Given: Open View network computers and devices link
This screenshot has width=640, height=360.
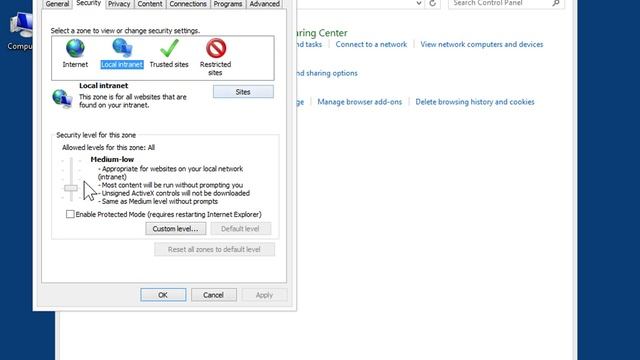Looking at the screenshot, I should 482,44.
